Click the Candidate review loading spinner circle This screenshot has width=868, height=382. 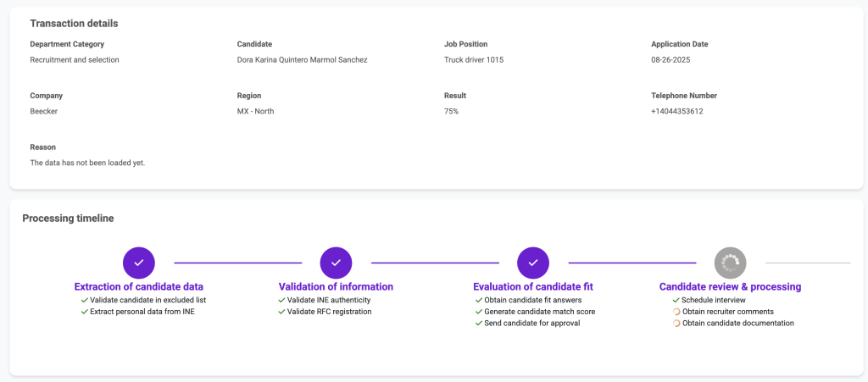(730, 263)
